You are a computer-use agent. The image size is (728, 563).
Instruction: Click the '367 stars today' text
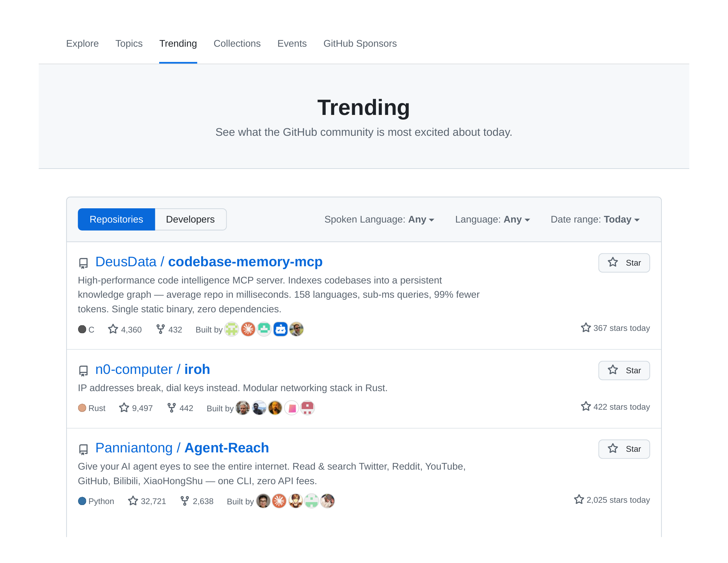tap(621, 328)
